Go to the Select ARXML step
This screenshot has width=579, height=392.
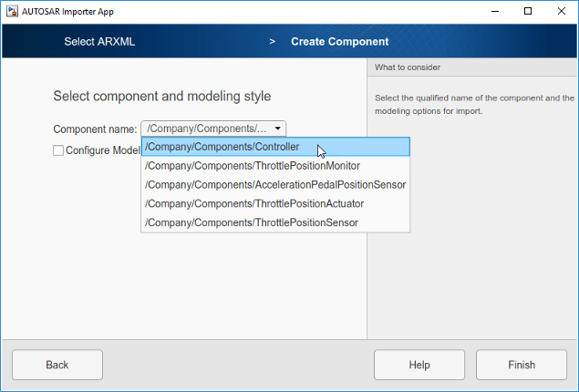(x=99, y=41)
